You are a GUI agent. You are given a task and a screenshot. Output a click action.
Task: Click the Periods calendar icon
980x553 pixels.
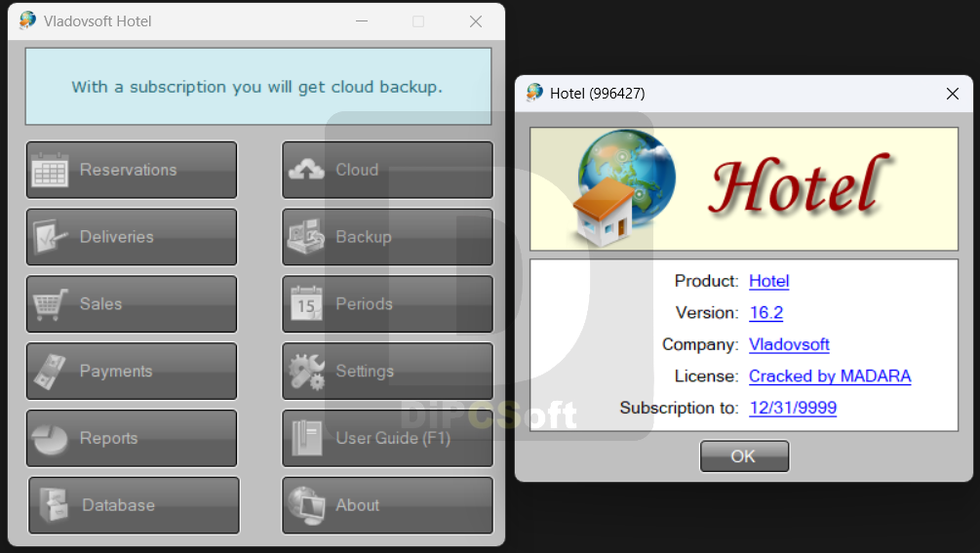[x=306, y=303]
